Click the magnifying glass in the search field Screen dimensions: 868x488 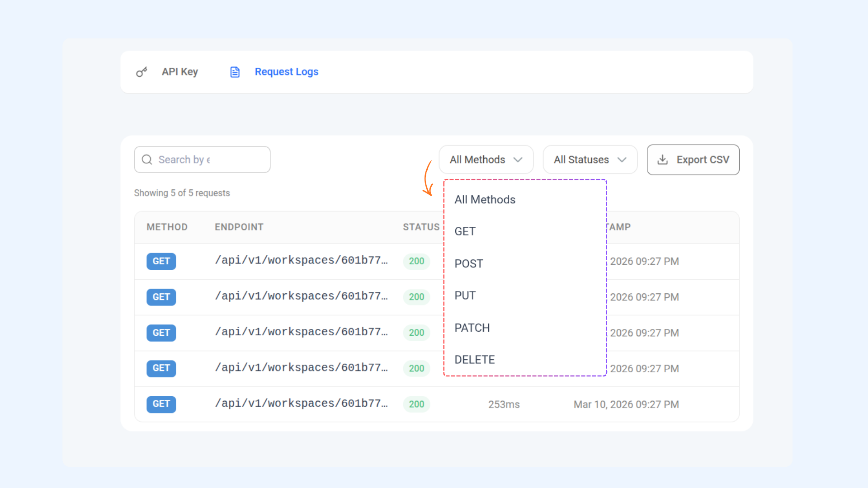(x=146, y=160)
